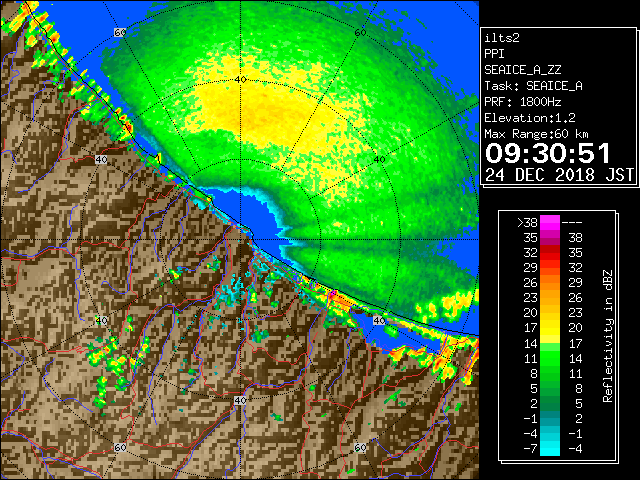
Task: Click the "60" range label northwest of radar
Action: pos(120,32)
